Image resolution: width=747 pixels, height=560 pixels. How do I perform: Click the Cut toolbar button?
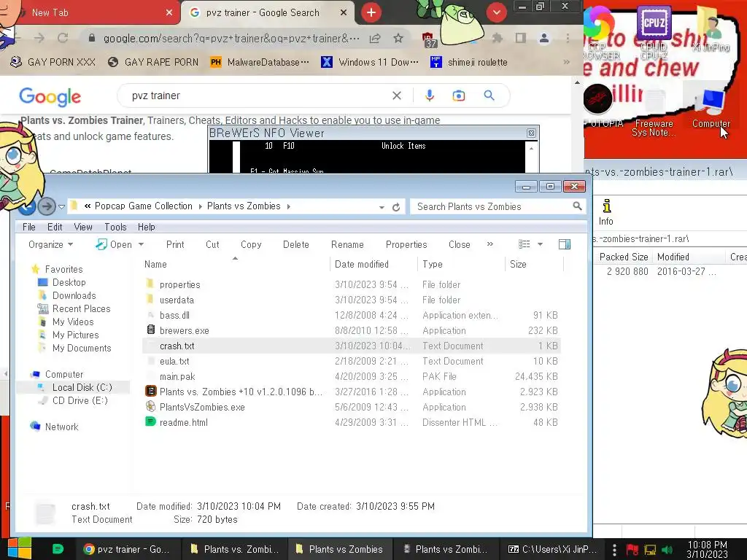pyautogui.click(x=212, y=244)
